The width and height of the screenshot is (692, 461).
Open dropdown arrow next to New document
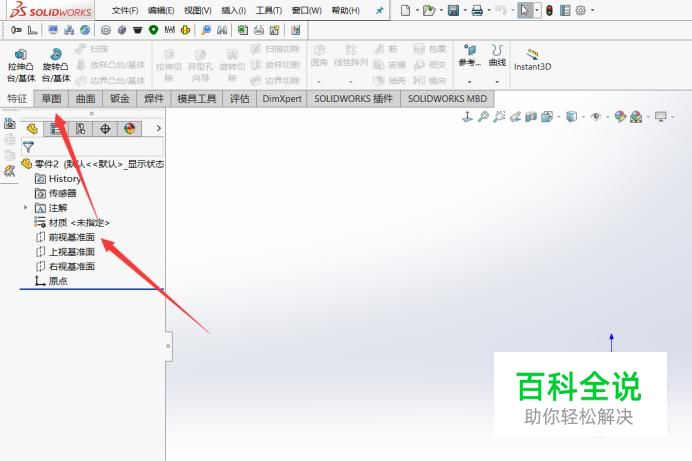click(417, 10)
